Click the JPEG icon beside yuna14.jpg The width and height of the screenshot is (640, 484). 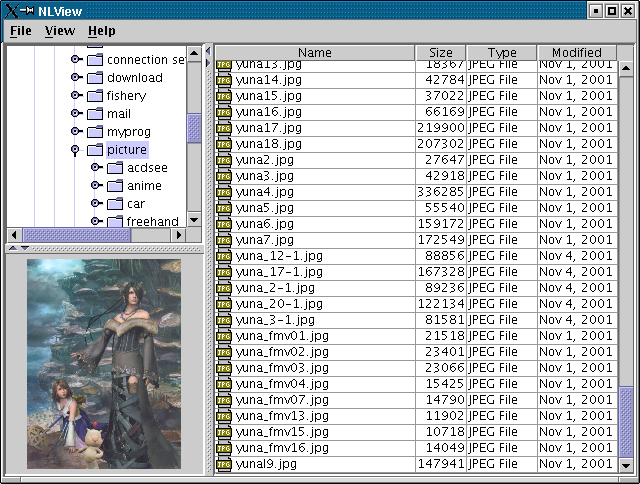[224, 80]
